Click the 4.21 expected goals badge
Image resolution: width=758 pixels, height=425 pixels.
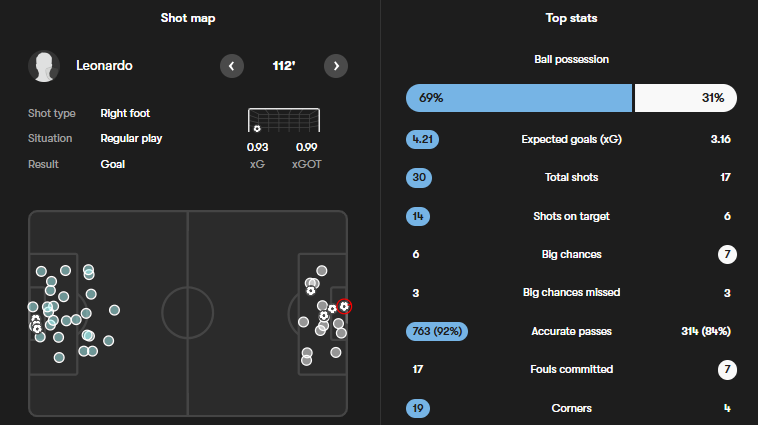tap(422, 139)
